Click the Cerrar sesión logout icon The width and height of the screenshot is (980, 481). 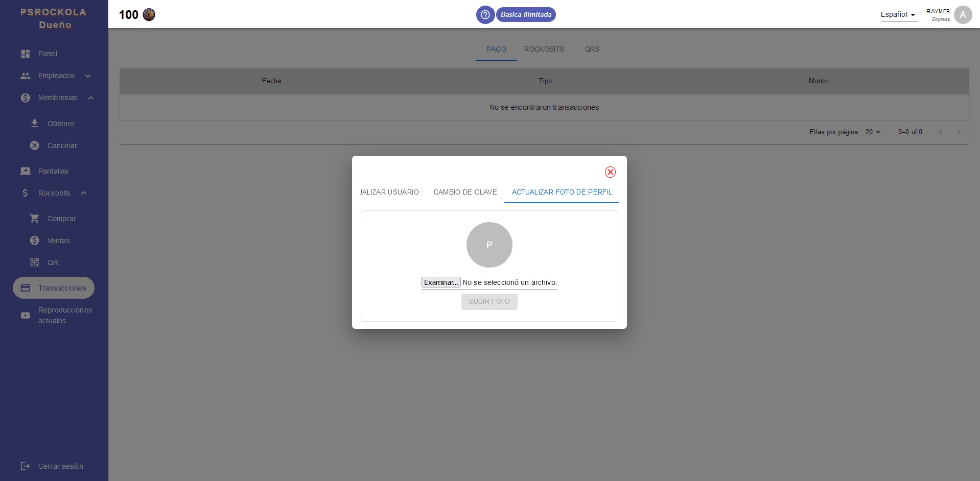coord(25,466)
